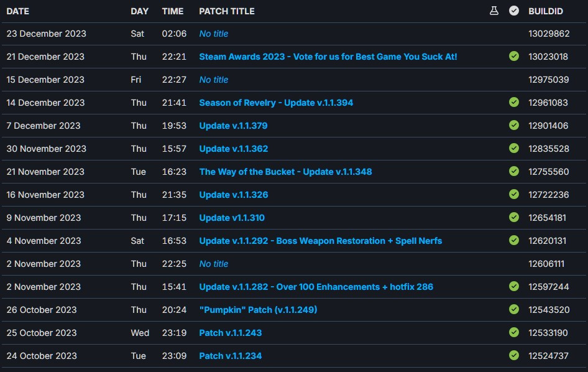588x372 pixels.
Task: Open Season of Revelry Update v.1.1.394
Action: tap(276, 103)
